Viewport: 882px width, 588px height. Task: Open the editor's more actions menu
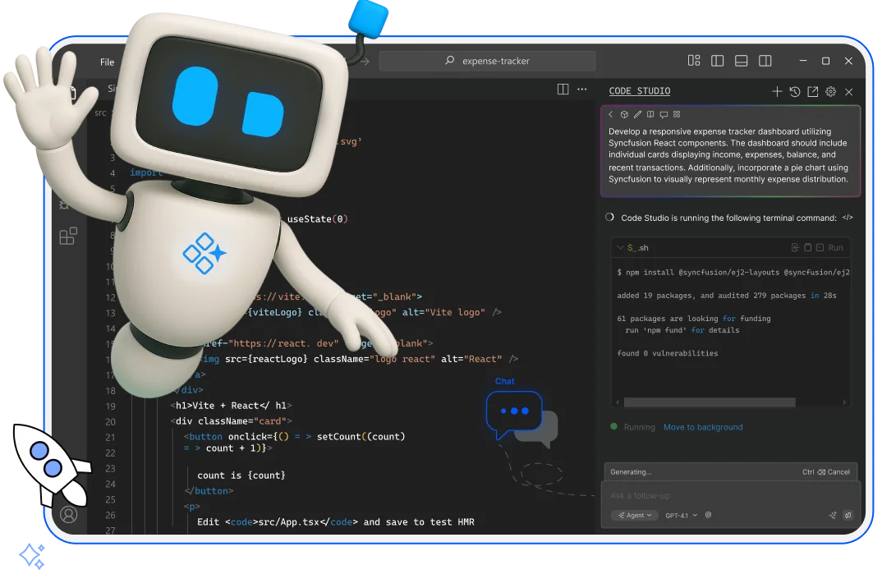click(x=582, y=90)
